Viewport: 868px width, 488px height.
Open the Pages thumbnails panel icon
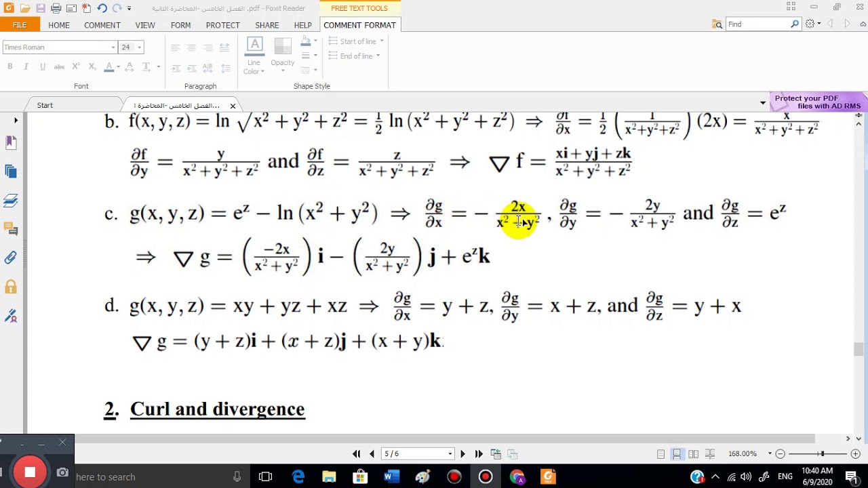coord(11,171)
